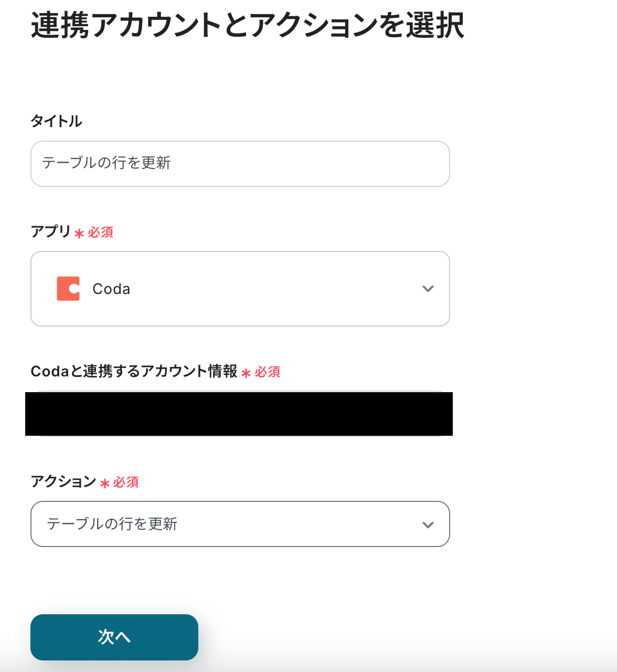Click 必須 marker beside Coda account label
The image size is (617, 672).
pyautogui.click(x=268, y=372)
